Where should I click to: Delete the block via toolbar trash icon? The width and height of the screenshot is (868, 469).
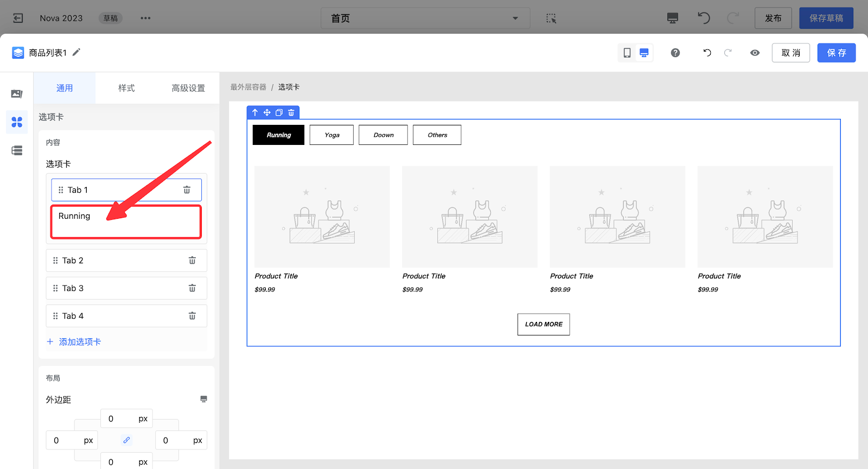(291, 112)
